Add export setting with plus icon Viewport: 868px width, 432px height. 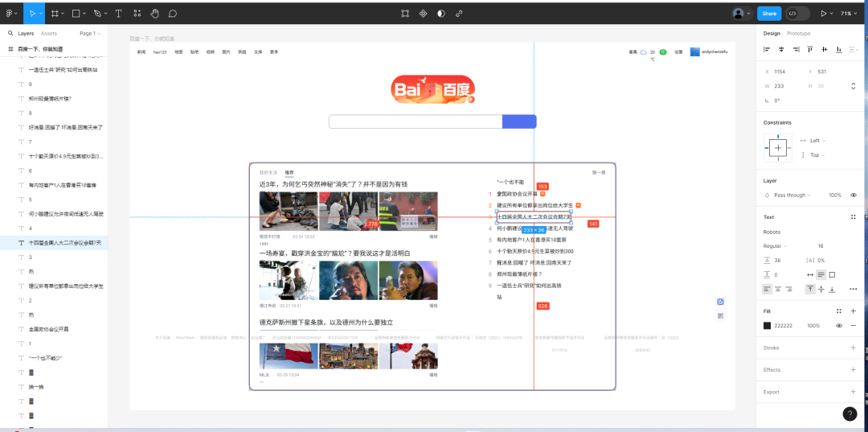coord(853,392)
